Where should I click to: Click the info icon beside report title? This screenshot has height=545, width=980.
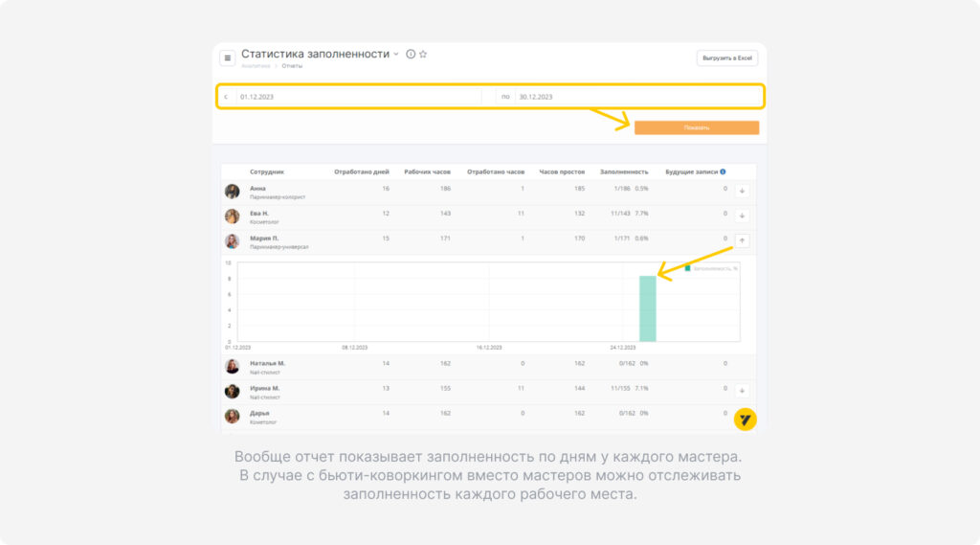click(411, 54)
